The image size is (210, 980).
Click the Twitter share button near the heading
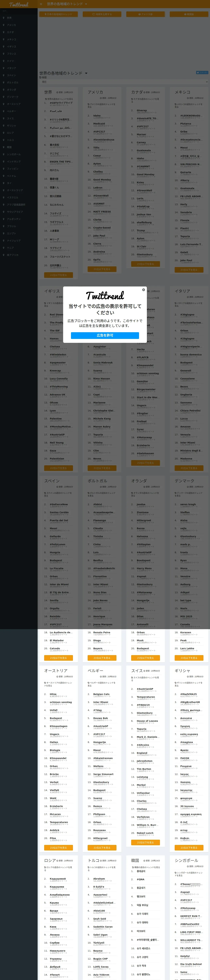tap(202, 72)
